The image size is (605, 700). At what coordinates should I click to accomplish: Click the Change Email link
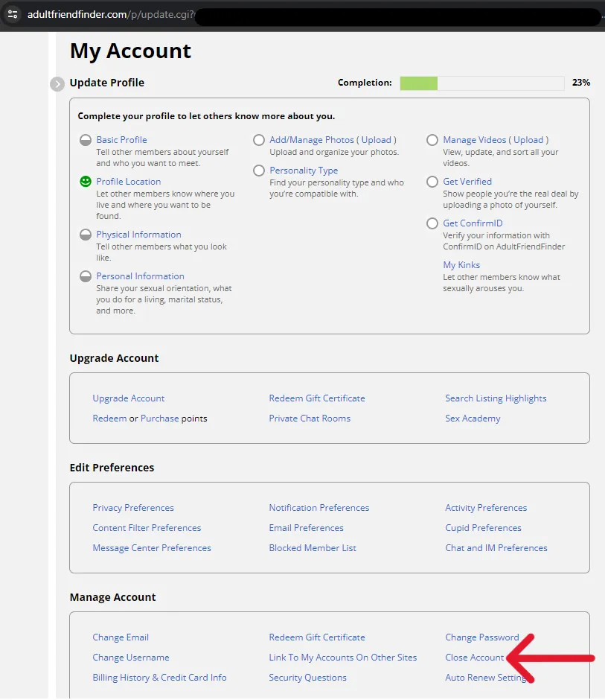[x=121, y=637]
